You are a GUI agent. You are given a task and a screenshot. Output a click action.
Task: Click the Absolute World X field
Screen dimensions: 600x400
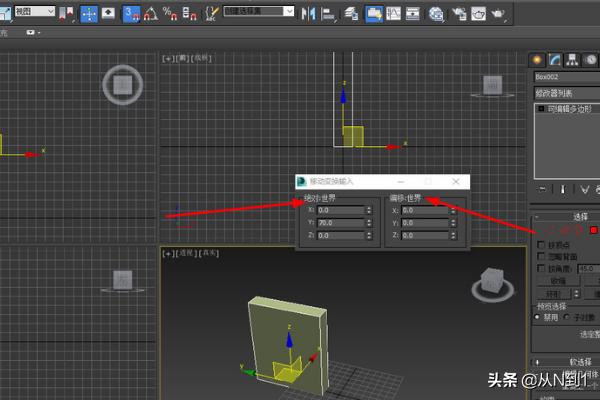[x=341, y=210]
